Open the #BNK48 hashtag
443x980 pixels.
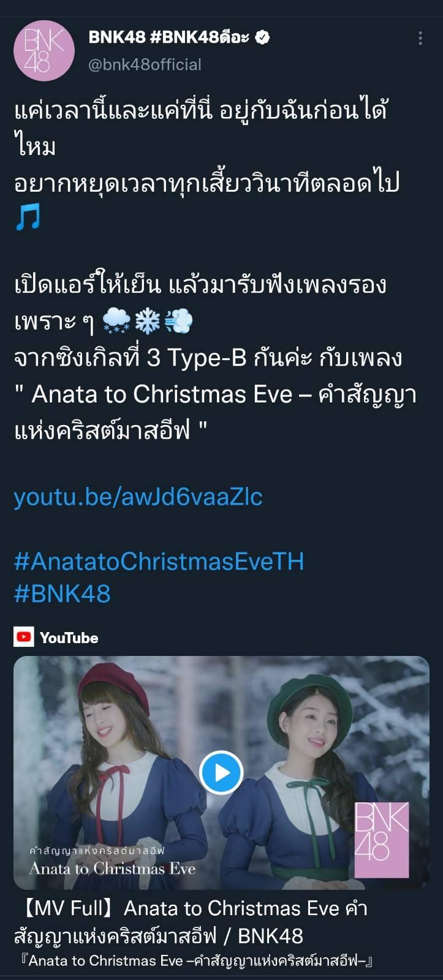pyautogui.click(x=62, y=594)
